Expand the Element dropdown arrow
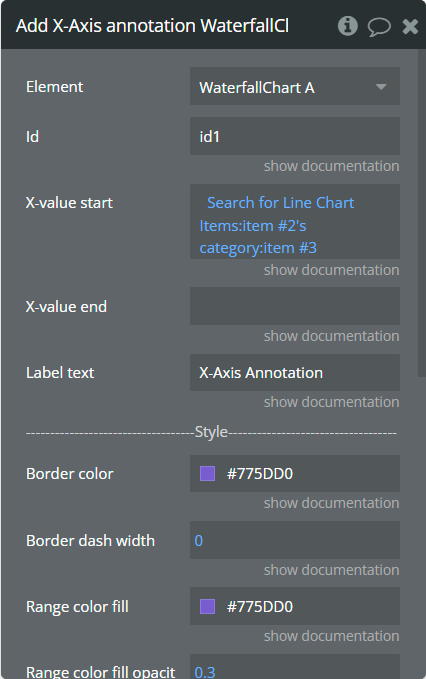The height and width of the screenshot is (679, 426). 381,87
